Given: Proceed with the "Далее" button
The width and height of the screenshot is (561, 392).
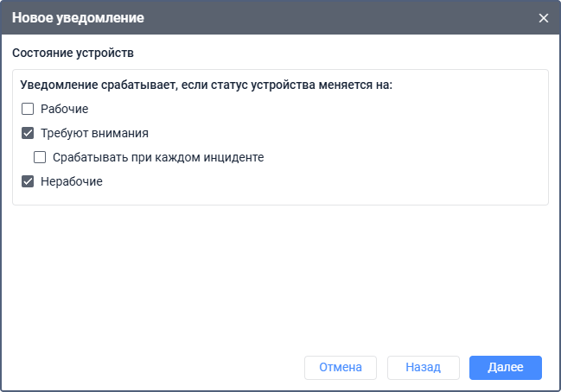Looking at the screenshot, I should tap(506, 367).
